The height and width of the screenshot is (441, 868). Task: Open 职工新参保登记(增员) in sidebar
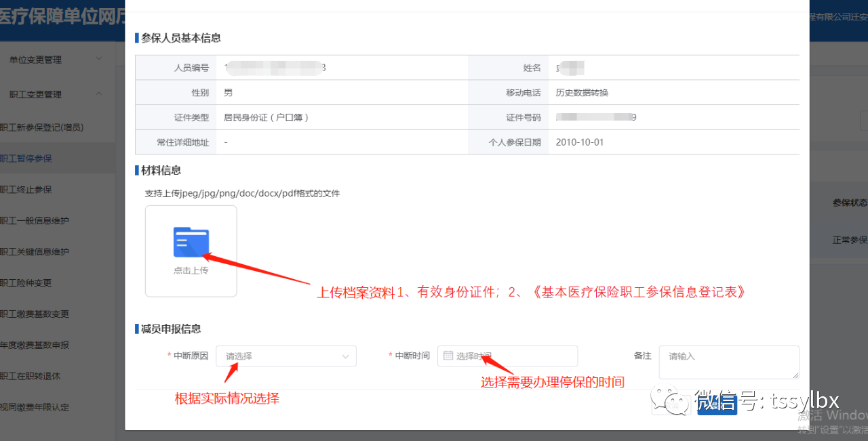[42, 127]
